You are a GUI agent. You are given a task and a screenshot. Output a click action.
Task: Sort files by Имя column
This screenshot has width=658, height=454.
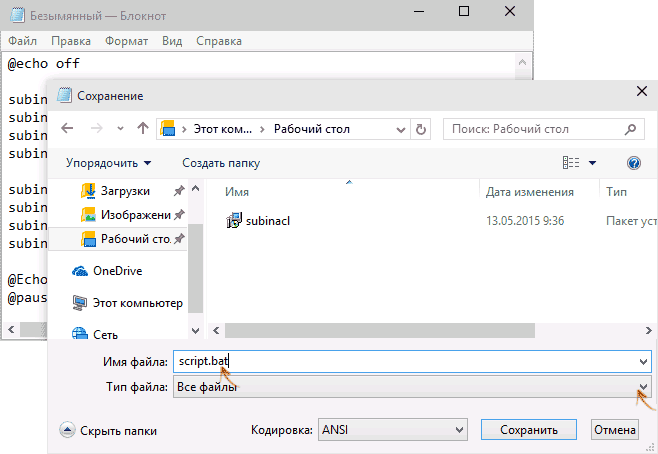tap(237, 192)
